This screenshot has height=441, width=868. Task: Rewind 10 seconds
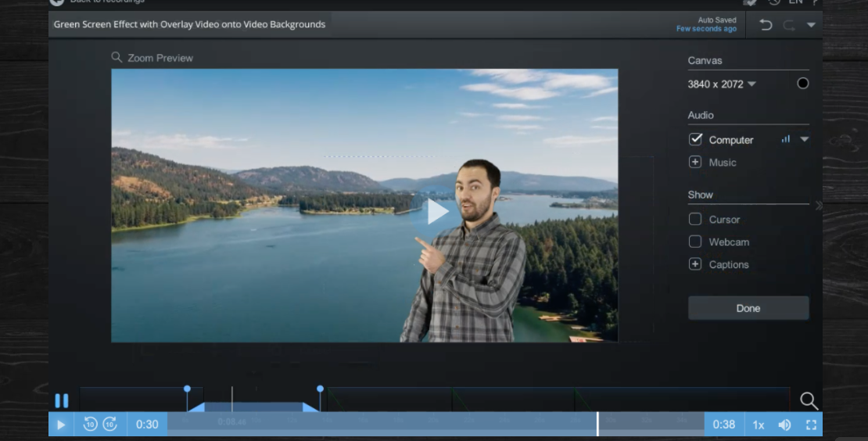(90, 425)
